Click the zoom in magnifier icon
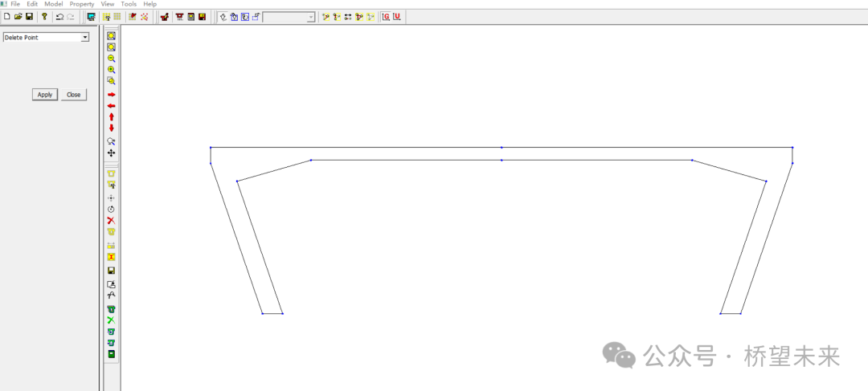This screenshot has width=868, height=391. pos(111,70)
